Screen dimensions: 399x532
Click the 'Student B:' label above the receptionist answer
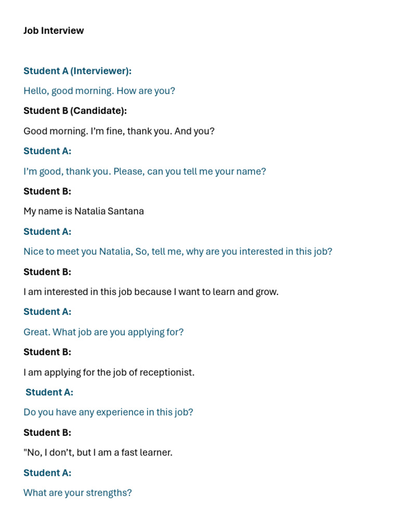coord(47,352)
